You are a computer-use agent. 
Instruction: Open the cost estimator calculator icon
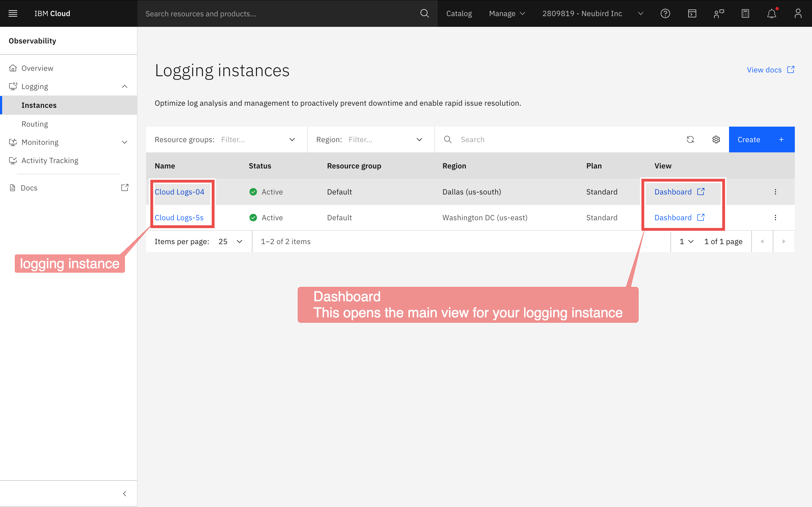click(745, 13)
